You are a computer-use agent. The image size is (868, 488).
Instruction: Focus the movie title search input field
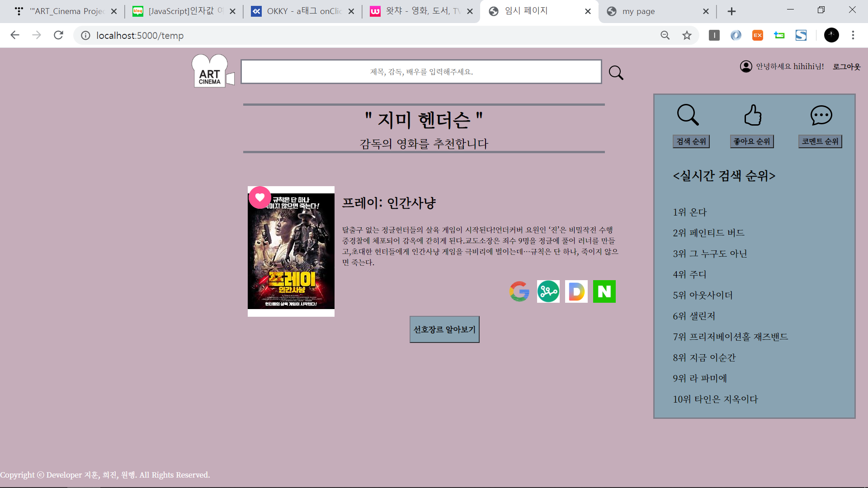421,72
